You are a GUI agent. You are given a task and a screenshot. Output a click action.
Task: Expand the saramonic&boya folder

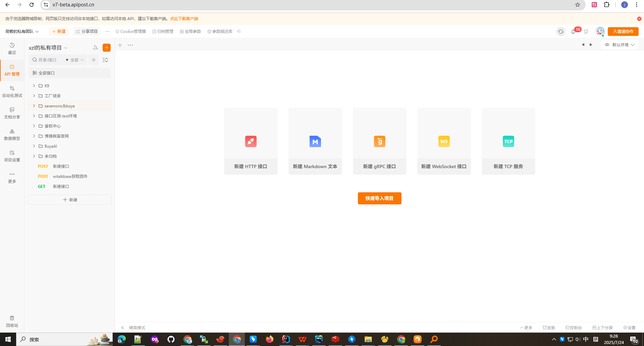pos(34,106)
